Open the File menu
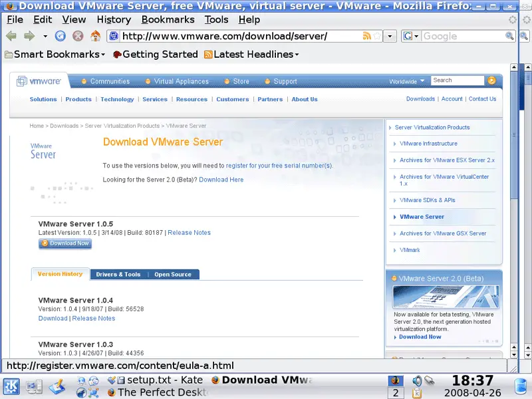Image resolution: width=532 pixels, height=399 pixels. point(15,20)
